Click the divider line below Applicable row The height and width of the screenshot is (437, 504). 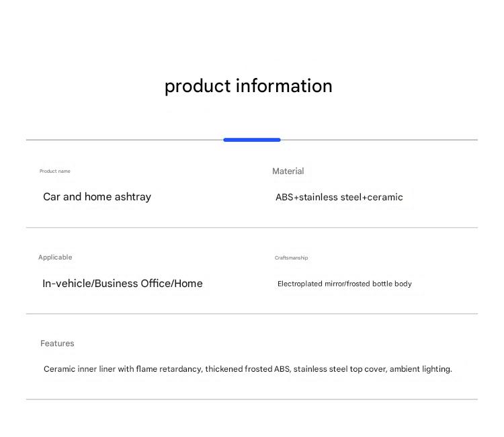251,314
